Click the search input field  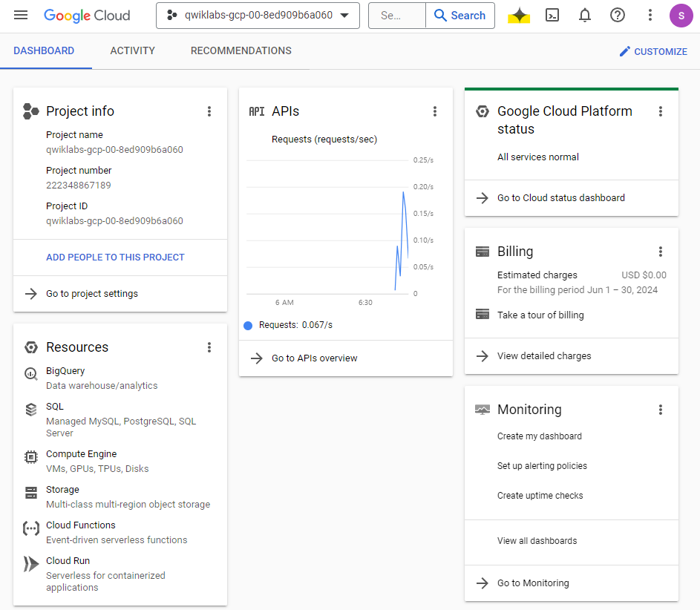coord(396,16)
